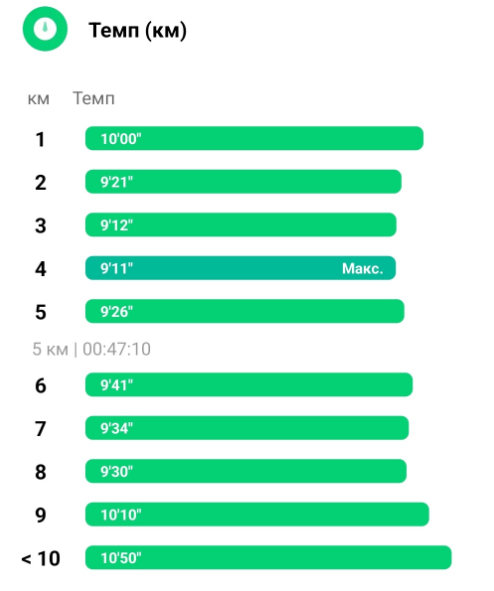The image size is (494, 591).
Task: Click the row number 4 label
Action: (40, 269)
